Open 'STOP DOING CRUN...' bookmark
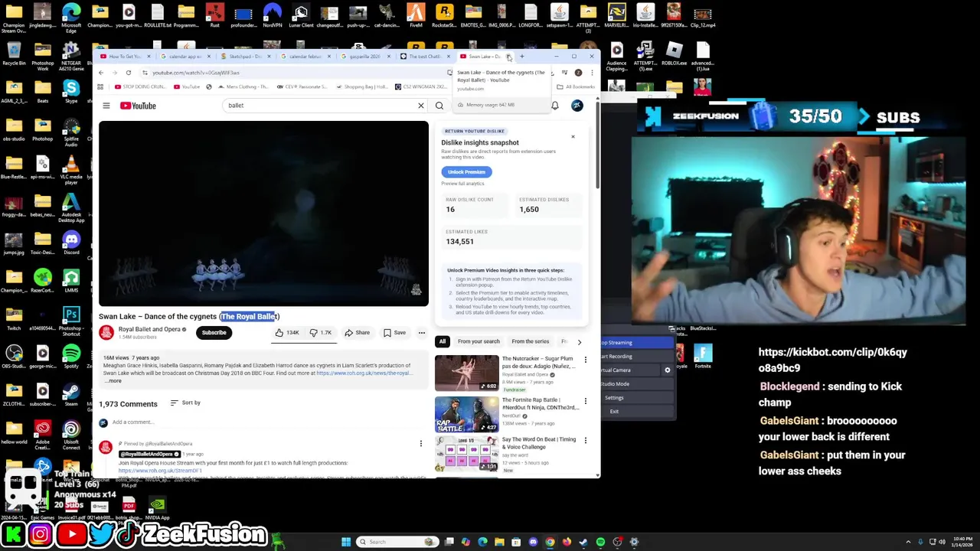Image resolution: width=980 pixels, height=551 pixels. [x=139, y=86]
